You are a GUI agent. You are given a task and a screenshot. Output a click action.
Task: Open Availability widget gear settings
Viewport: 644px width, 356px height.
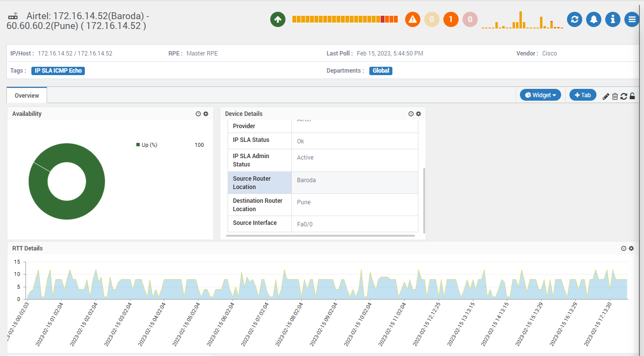(x=206, y=114)
